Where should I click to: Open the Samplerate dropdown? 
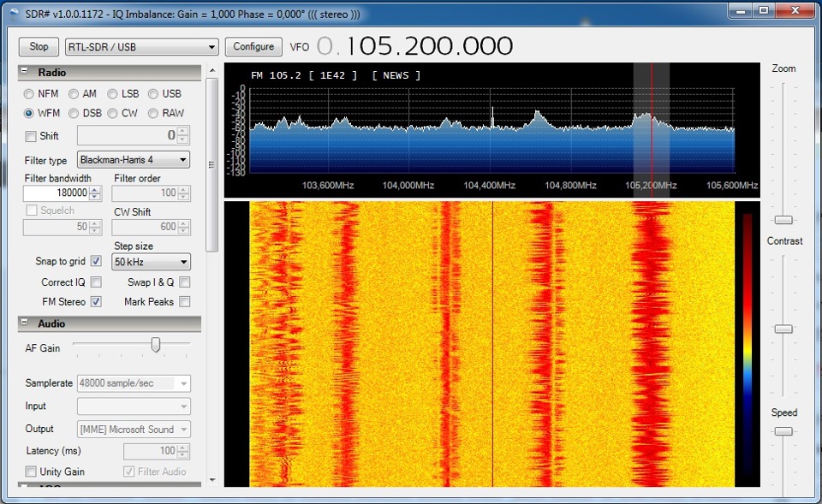[x=134, y=383]
